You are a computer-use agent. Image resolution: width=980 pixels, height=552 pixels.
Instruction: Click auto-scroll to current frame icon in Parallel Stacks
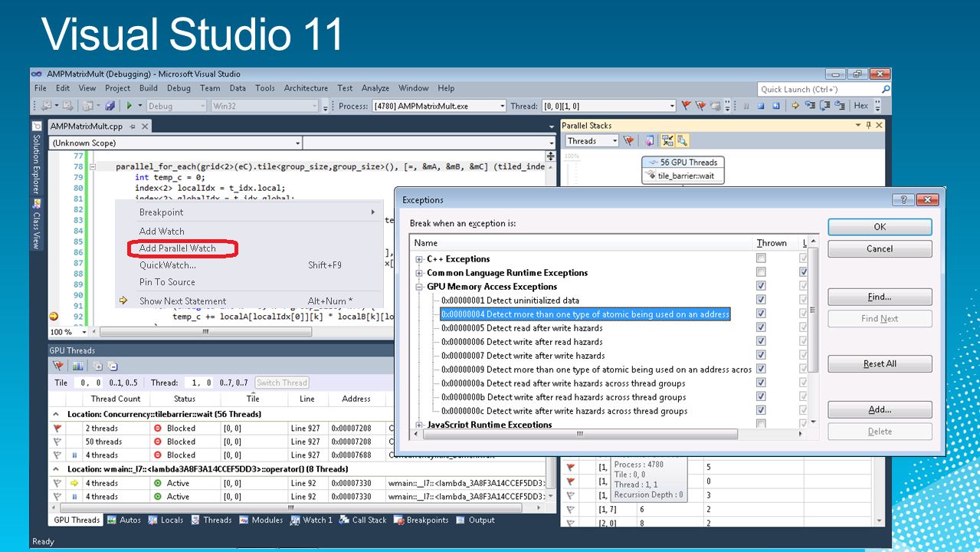coord(667,140)
